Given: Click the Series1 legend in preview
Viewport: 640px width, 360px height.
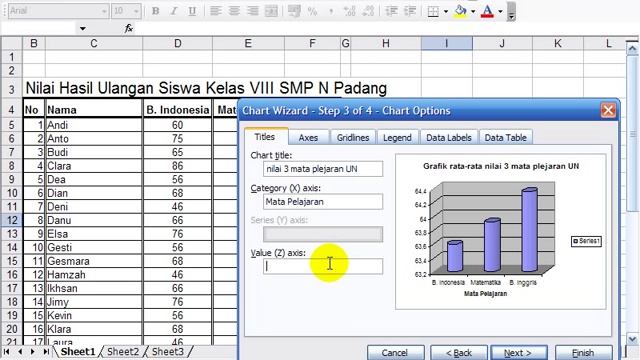Looking at the screenshot, I should [x=586, y=241].
